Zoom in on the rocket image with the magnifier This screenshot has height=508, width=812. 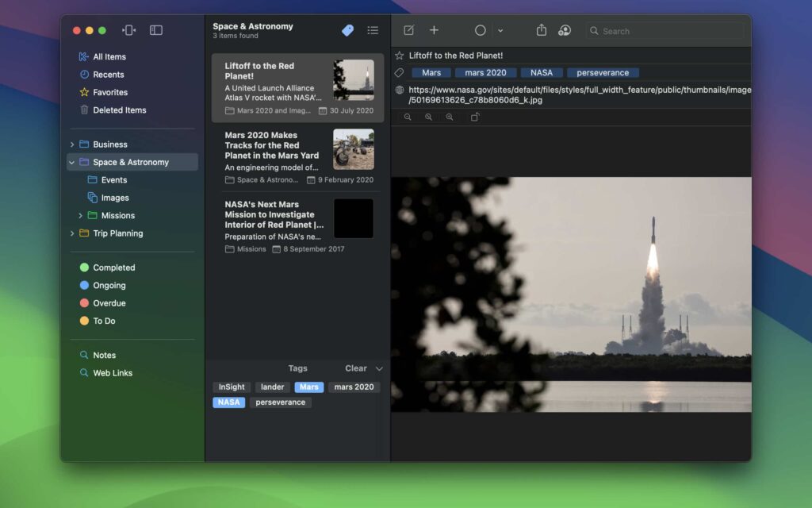point(450,117)
